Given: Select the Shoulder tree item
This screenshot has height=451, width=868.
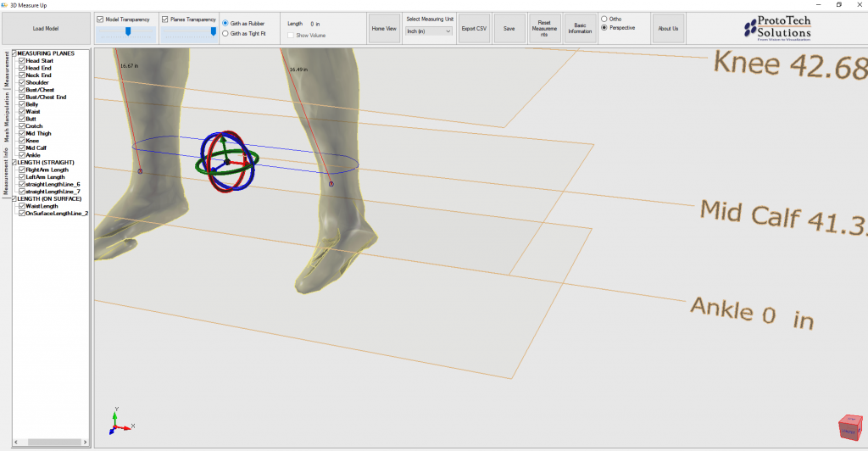Looking at the screenshot, I should (37, 82).
